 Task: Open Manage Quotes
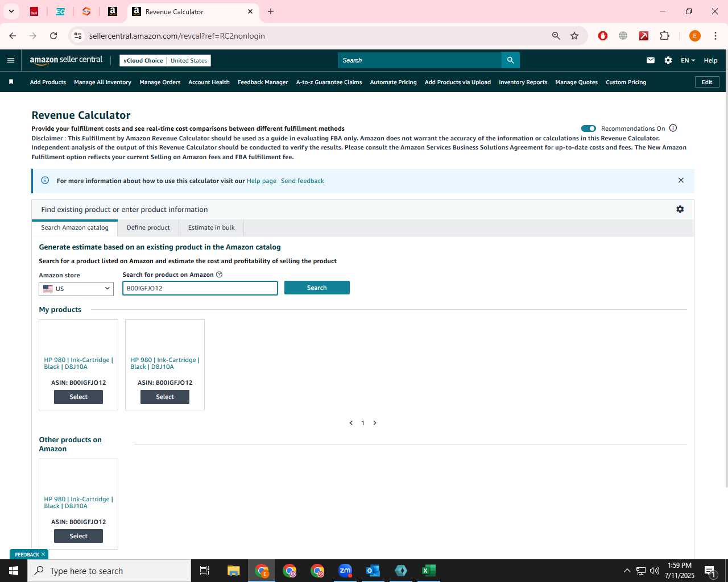pyautogui.click(x=576, y=82)
